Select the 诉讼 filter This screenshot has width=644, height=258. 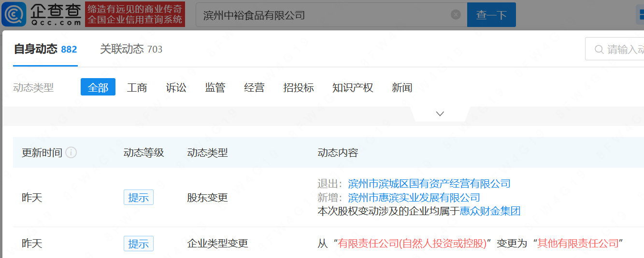(176, 87)
